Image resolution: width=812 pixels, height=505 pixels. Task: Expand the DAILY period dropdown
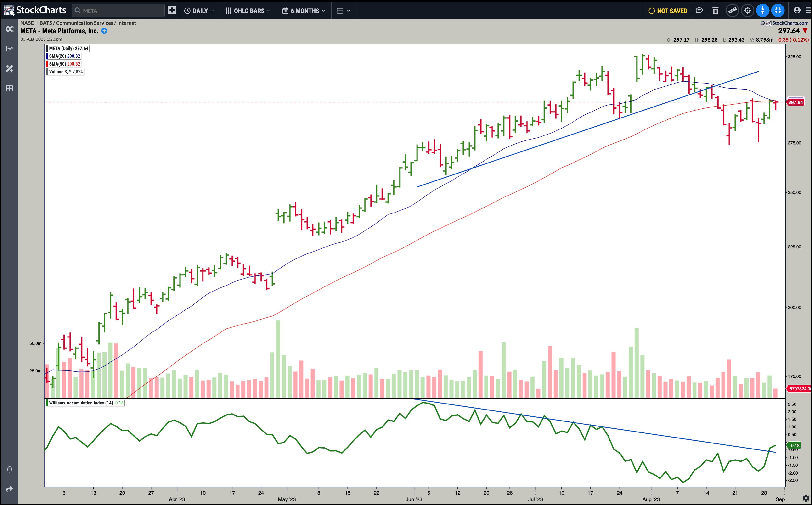pos(199,11)
